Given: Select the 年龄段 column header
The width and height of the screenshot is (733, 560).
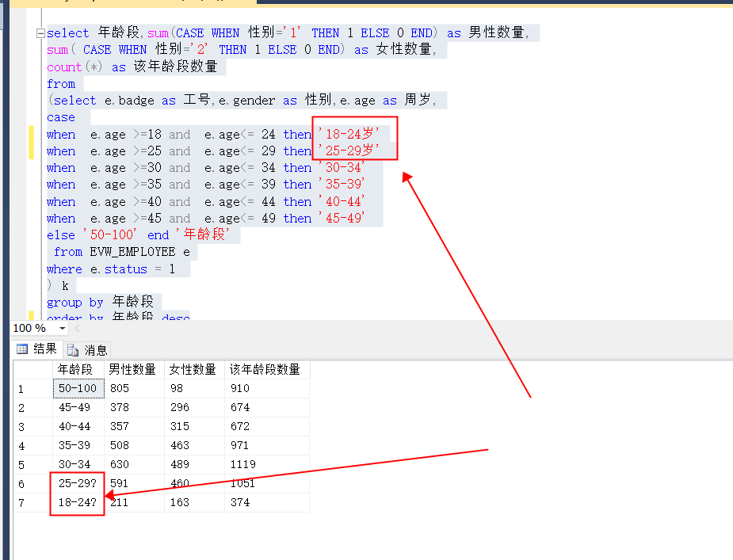Looking at the screenshot, I should (78, 369).
